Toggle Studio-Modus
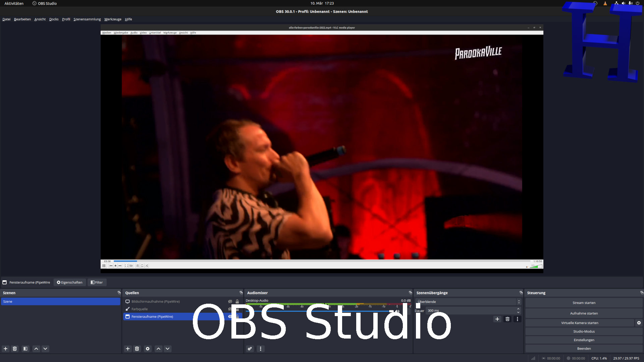This screenshot has width=644, height=362. [x=584, y=331]
